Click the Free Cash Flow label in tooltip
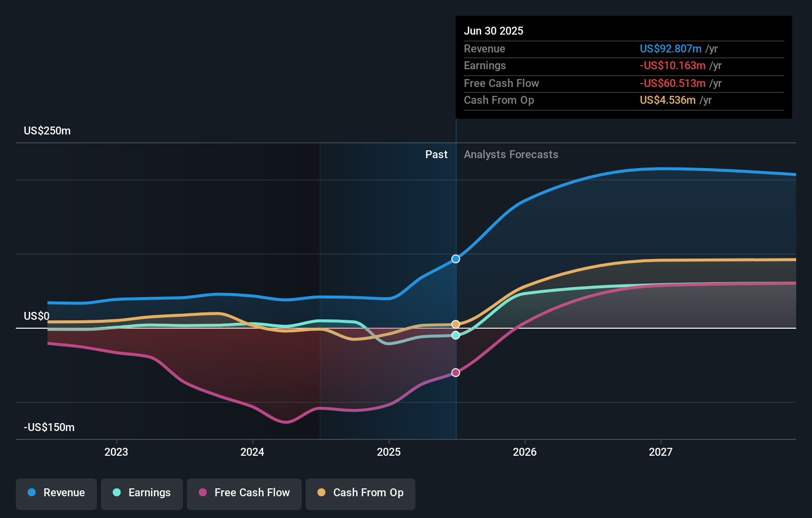 pos(501,83)
